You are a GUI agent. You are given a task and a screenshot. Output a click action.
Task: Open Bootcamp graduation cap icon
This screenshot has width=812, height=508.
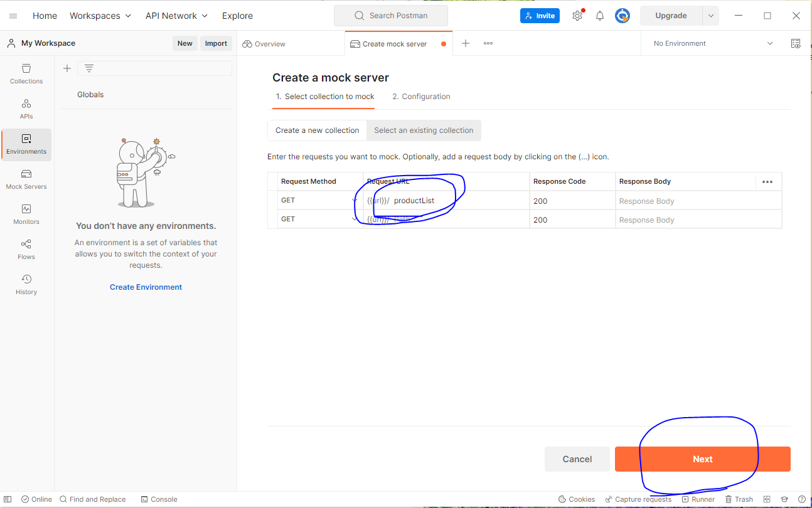[x=784, y=499]
